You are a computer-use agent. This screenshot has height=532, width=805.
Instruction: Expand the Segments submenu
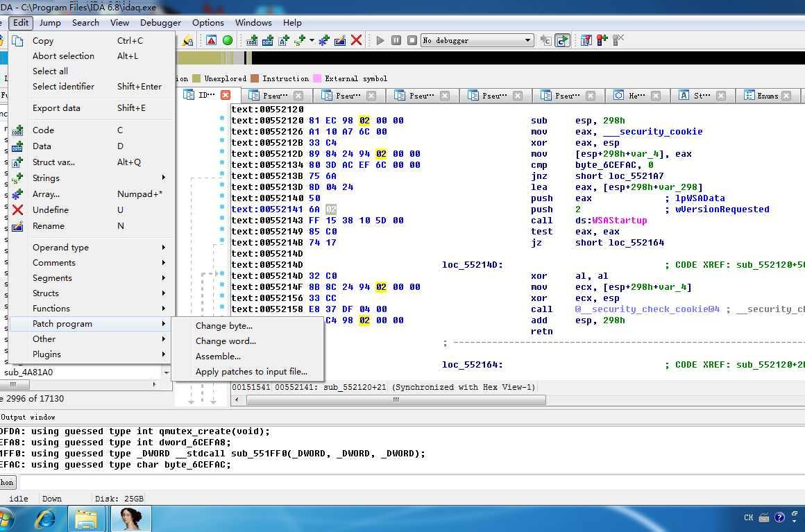pos(92,278)
